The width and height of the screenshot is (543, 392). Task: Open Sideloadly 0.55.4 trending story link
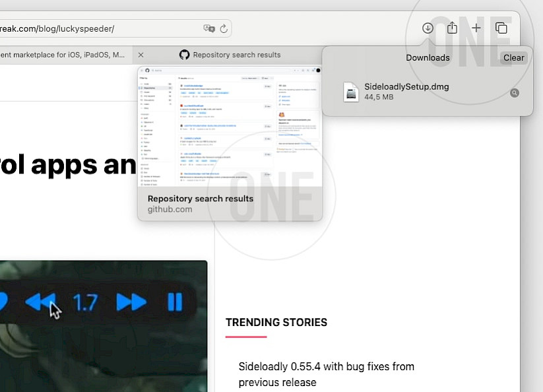[x=326, y=374]
